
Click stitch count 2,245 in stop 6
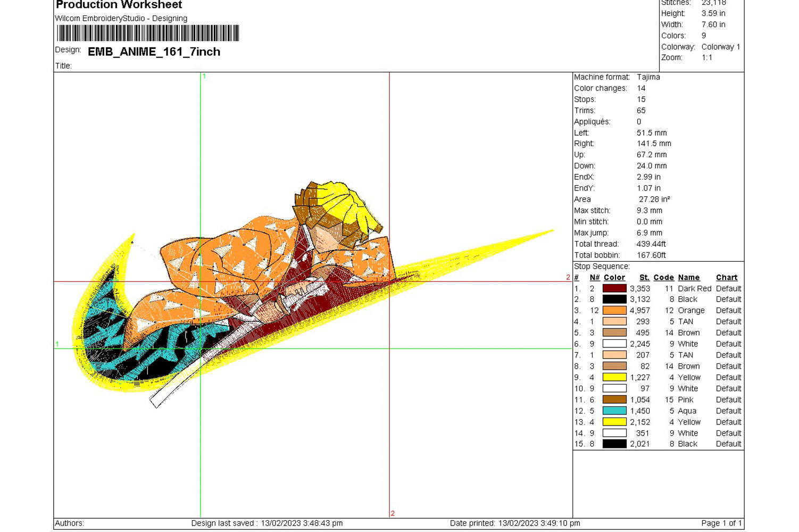(x=640, y=344)
